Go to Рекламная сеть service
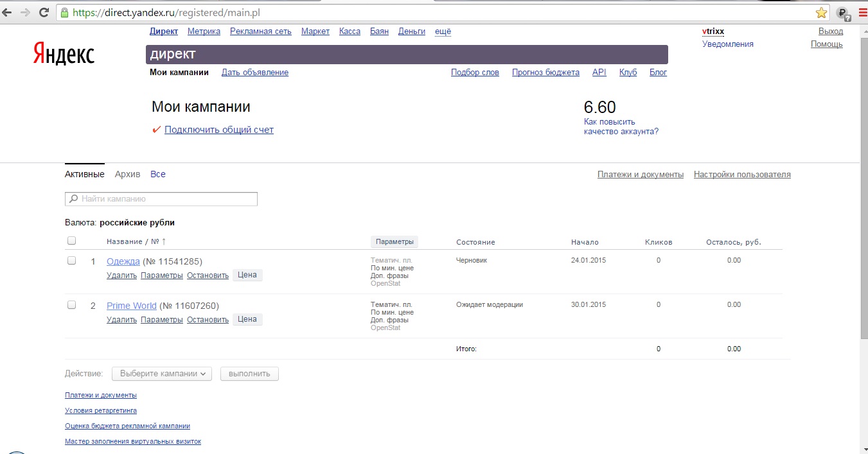This screenshot has width=868, height=454. pos(261,31)
